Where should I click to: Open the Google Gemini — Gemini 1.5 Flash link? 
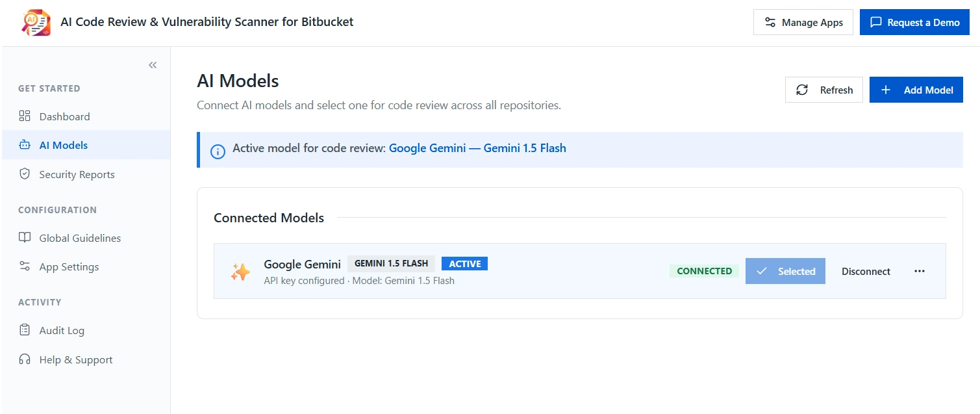477,148
